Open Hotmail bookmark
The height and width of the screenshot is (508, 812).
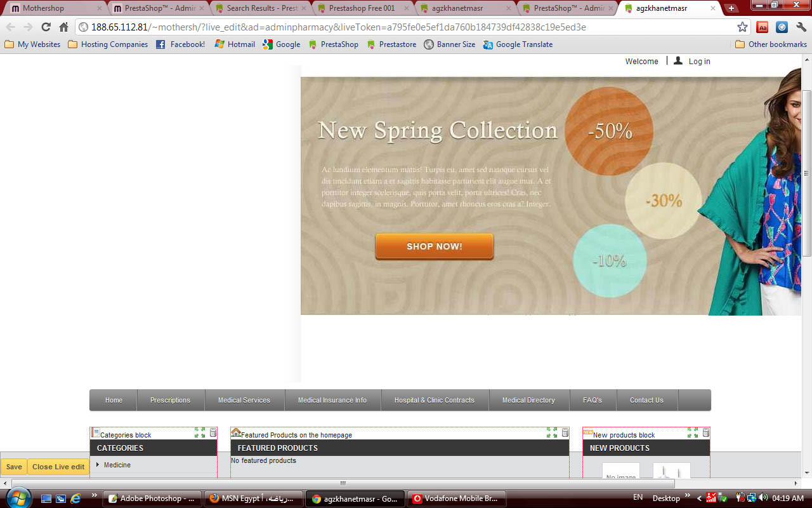tap(235, 44)
